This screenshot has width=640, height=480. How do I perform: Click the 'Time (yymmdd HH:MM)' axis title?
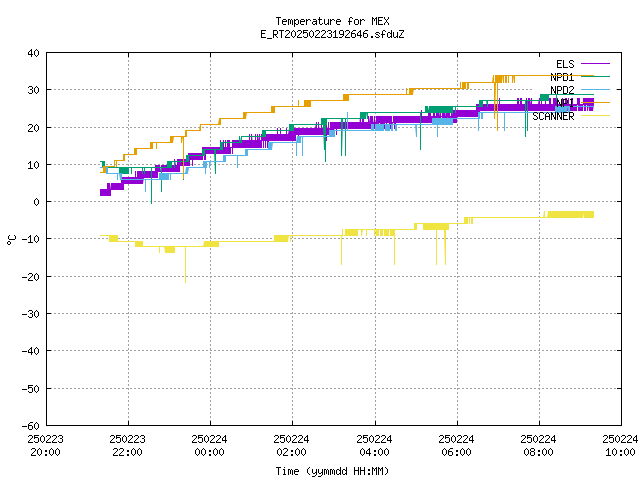(332, 471)
